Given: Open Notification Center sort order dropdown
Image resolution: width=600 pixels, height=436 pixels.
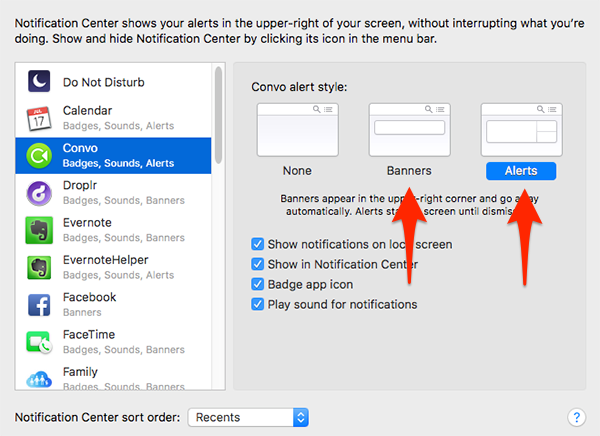Looking at the screenshot, I should tap(250, 416).
